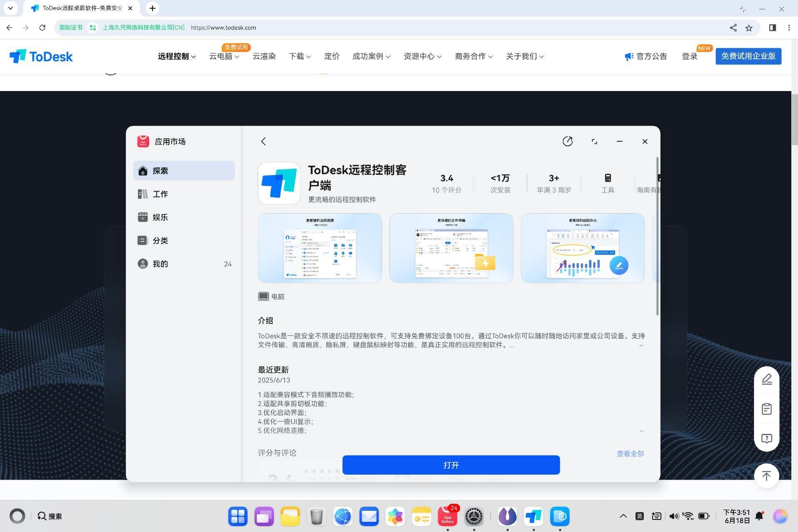Open the tab list dropdown
798x532 pixels.
(x=10, y=8)
